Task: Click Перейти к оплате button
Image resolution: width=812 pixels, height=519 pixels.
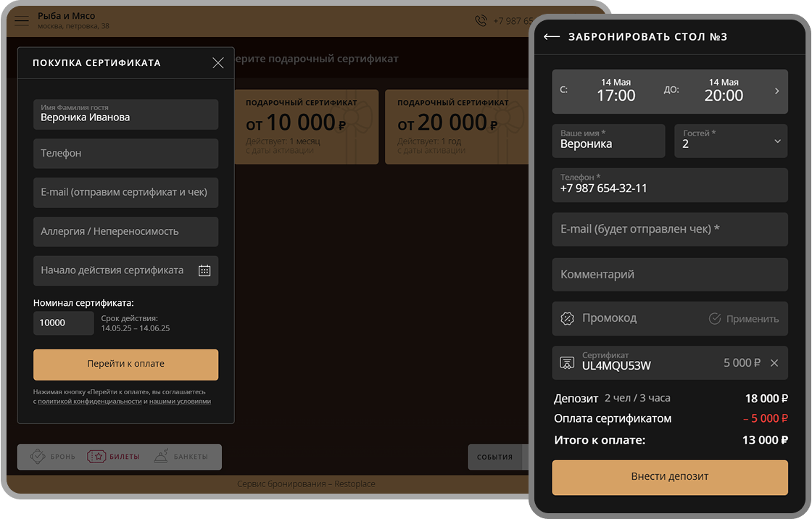Action: 125,365
